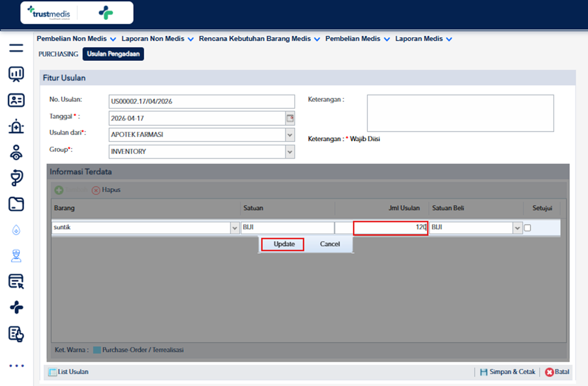Open the emergency siren sidebar icon
588x386 pixels.
click(x=16, y=127)
